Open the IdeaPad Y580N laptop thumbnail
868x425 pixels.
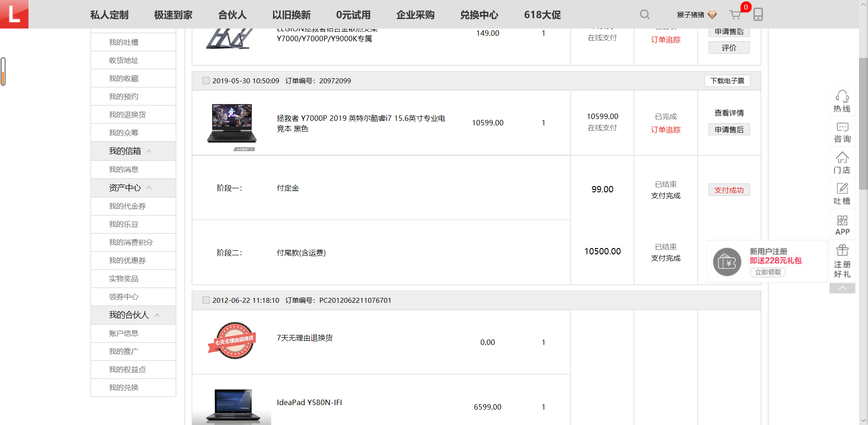(x=233, y=406)
